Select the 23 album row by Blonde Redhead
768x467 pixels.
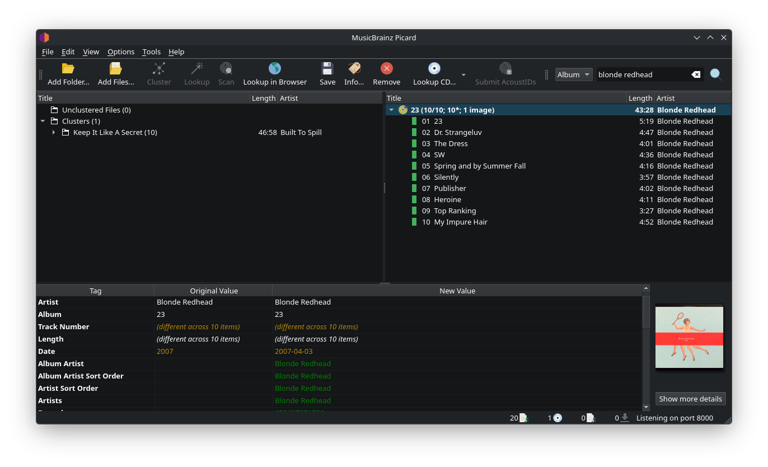click(558, 110)
